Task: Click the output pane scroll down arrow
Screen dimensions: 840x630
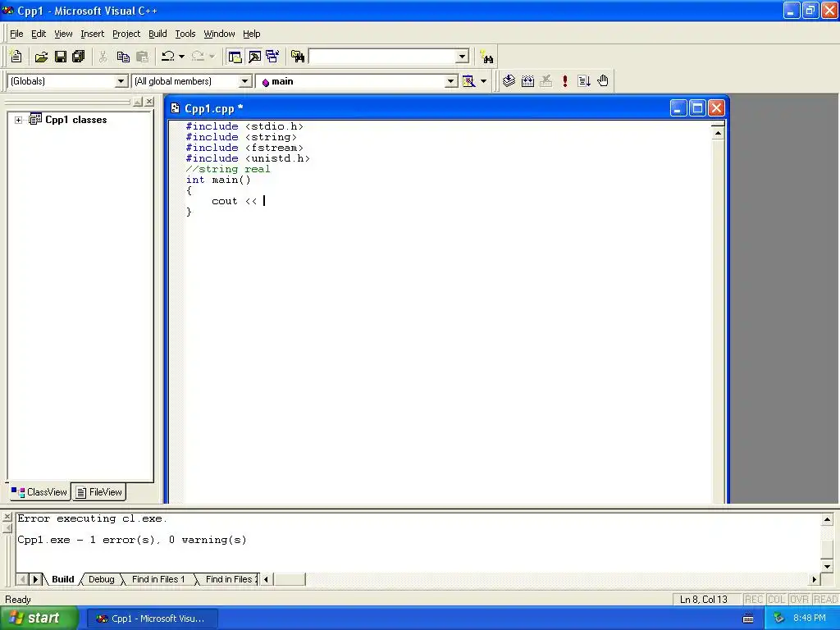Action: tap(827, 566)
